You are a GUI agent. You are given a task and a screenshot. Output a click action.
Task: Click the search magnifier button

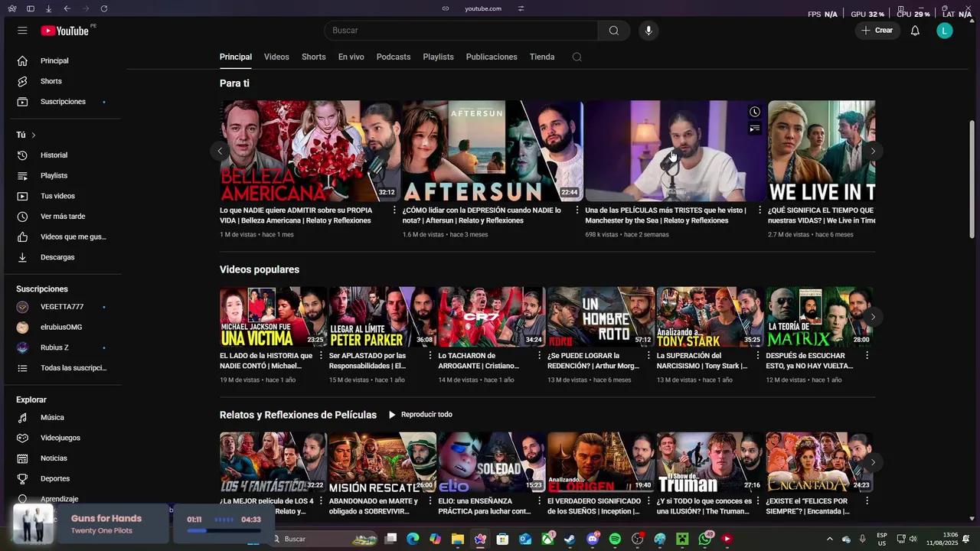(x=614, y=31)
